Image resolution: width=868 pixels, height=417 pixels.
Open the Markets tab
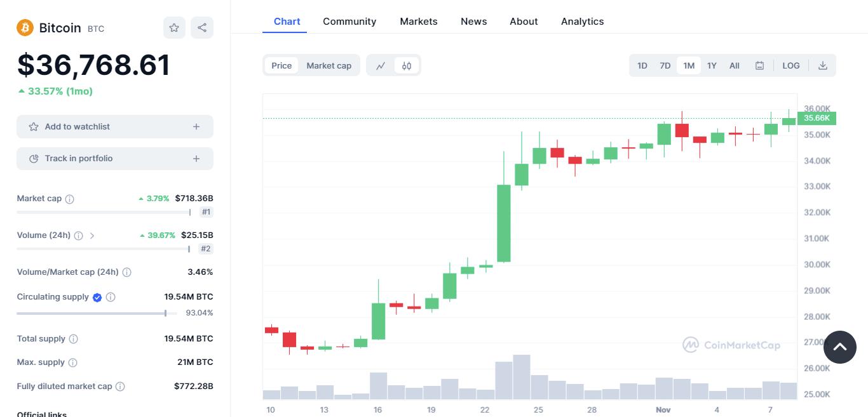pos(419,22)
